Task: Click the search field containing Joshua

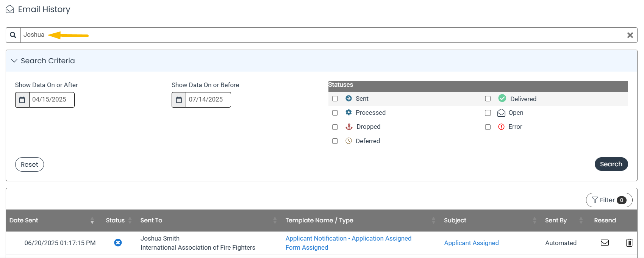Action: pyautogui.click(x=322, y=35)
